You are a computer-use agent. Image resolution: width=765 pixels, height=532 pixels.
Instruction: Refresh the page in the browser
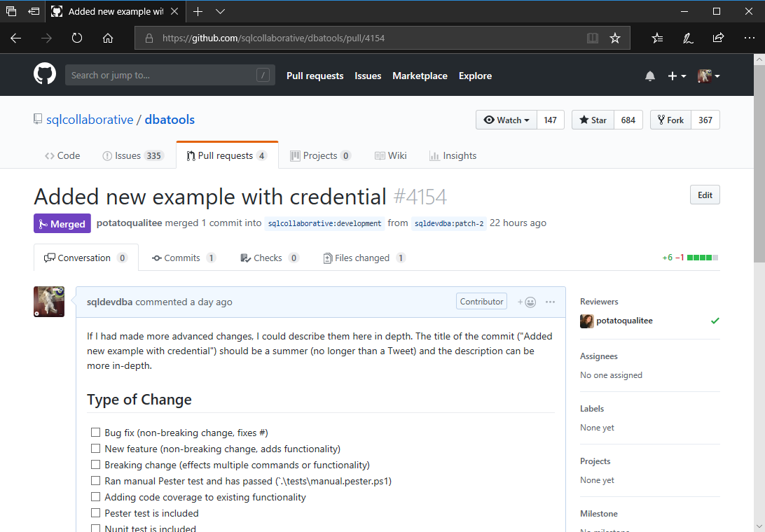pos(77,38)
